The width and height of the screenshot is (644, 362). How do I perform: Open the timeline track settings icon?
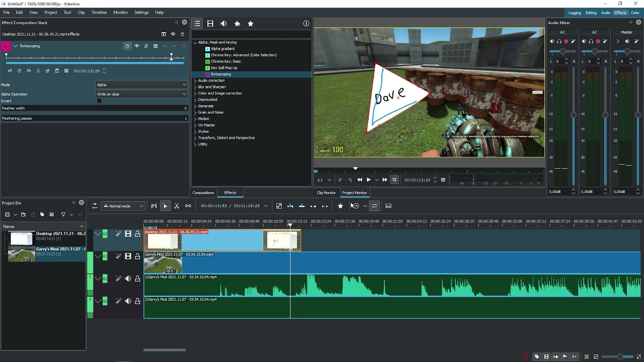(95, 206)
